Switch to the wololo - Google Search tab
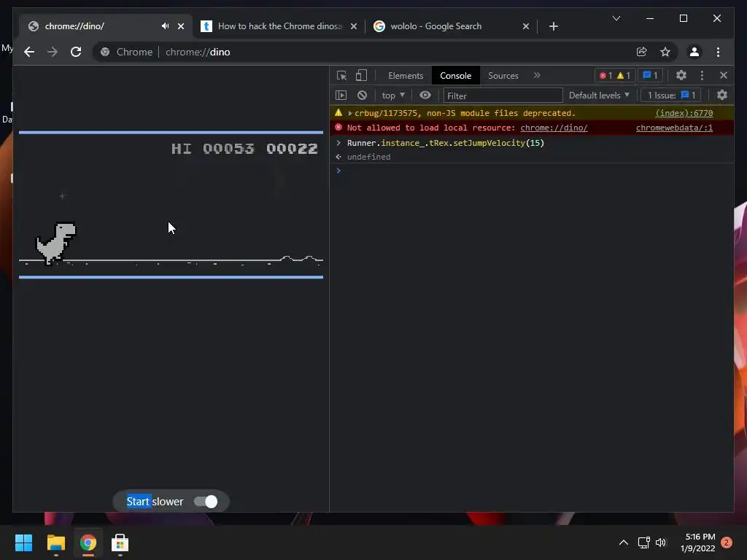The image size is (747, 560). pyautogui.click(x=452, y=26)
